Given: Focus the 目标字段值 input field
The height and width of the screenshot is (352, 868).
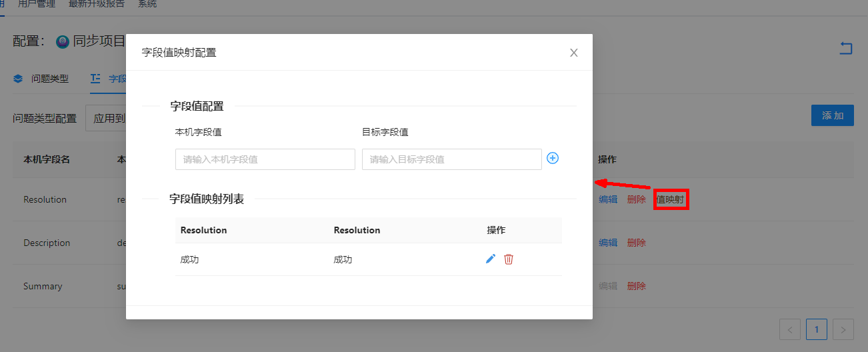Looking at the screenshot, I should pyautogui.click(x=451, y=159).
